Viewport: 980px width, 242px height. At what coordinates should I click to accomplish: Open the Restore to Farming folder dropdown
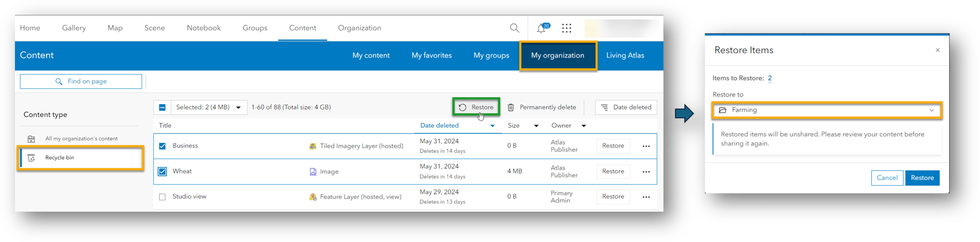coord(826,110)
